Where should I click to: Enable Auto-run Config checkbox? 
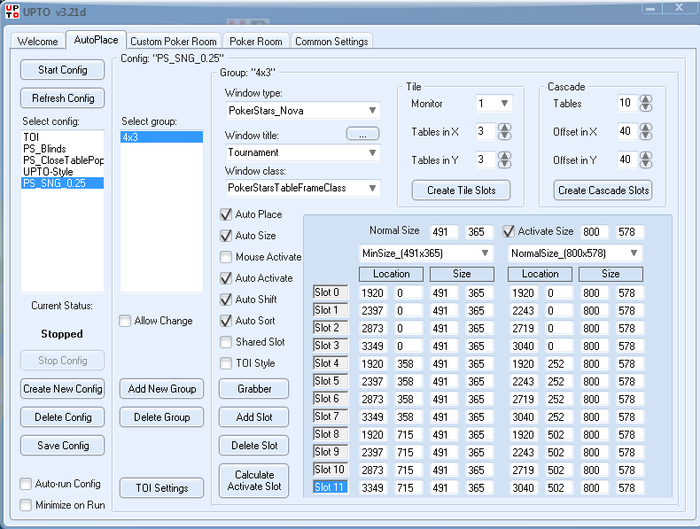26,484
